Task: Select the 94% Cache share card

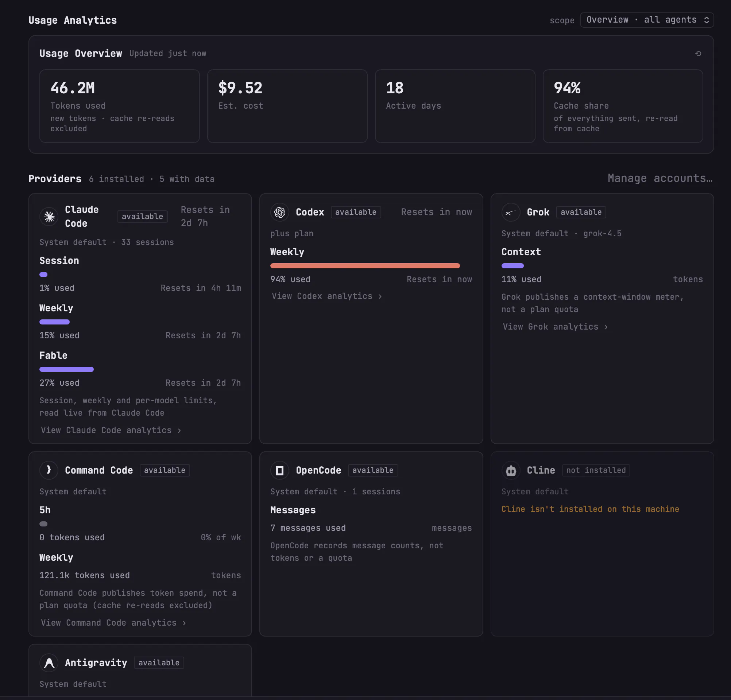Action: point(622,106)
